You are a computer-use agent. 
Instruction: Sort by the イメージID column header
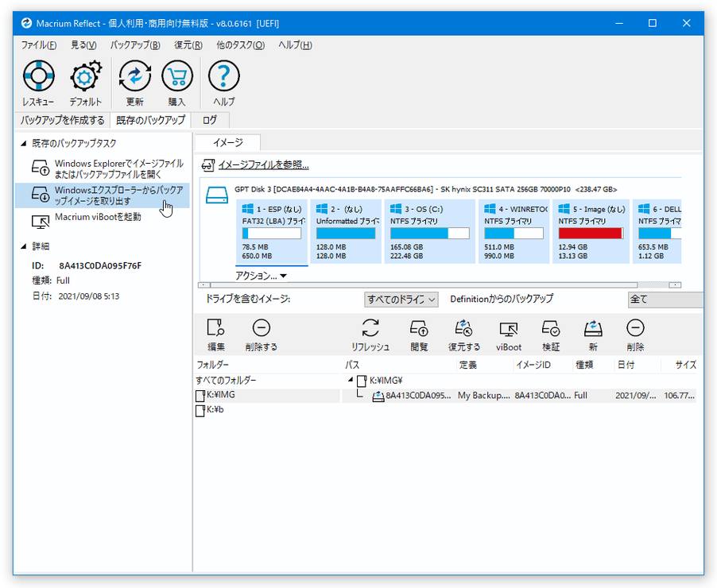pyautogui.click(x=543, y=365)
